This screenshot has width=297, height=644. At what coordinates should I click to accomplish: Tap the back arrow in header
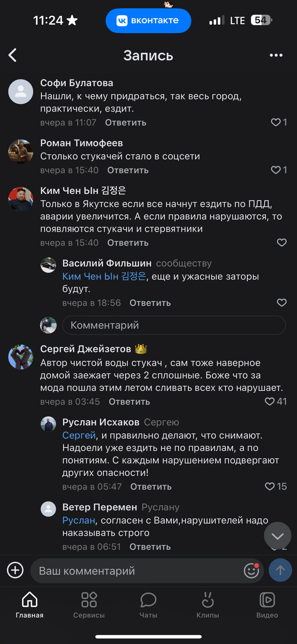(13, 55)
